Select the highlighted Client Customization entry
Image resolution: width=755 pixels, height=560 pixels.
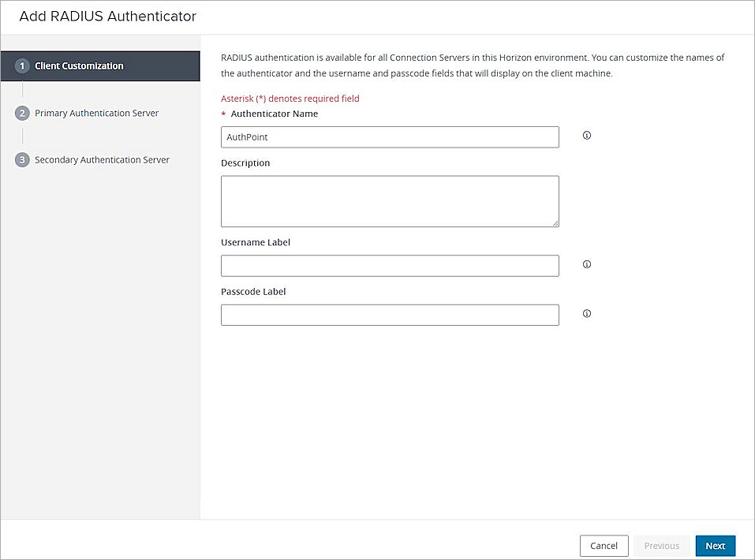80,66
